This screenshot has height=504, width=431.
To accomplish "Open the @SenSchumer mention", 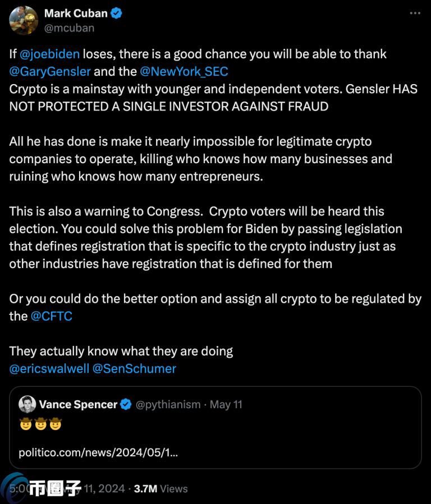I will point(135,369).
